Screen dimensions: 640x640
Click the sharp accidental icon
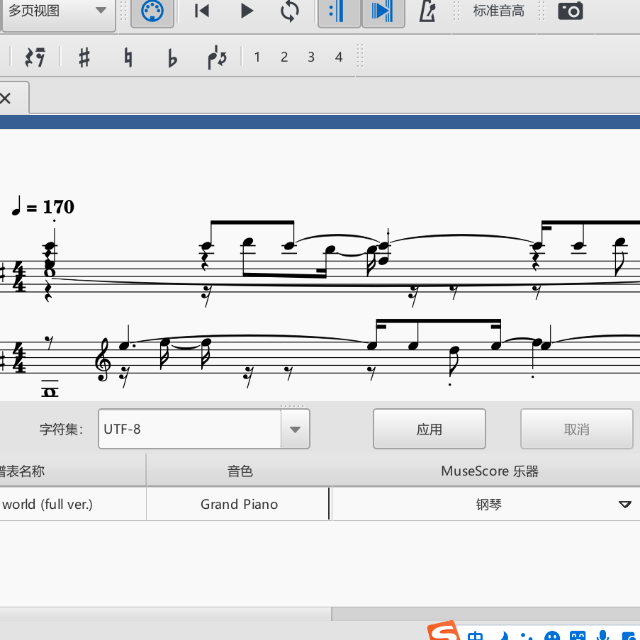coord(84,57)
